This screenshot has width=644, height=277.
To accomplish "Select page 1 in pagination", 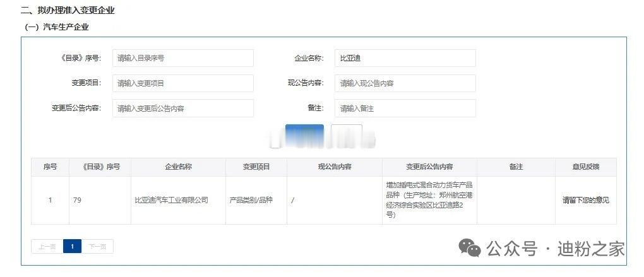I will (x=72, y=246).
